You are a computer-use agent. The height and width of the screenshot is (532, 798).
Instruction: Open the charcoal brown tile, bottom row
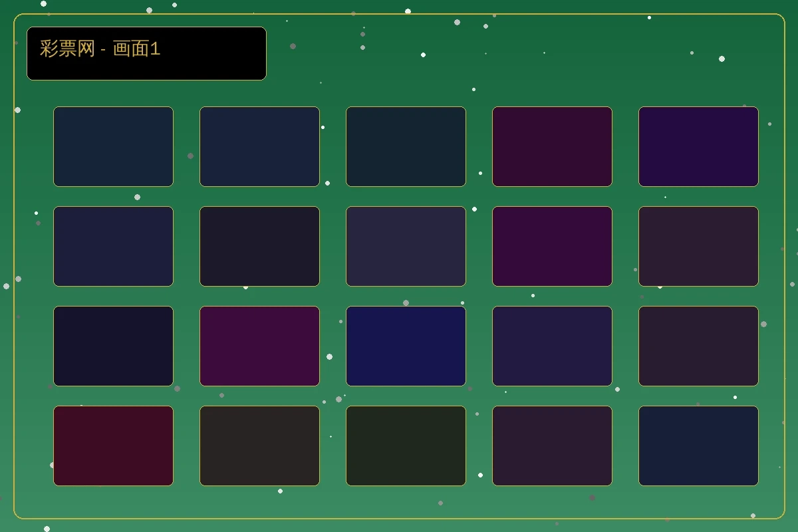pos(259,446)
